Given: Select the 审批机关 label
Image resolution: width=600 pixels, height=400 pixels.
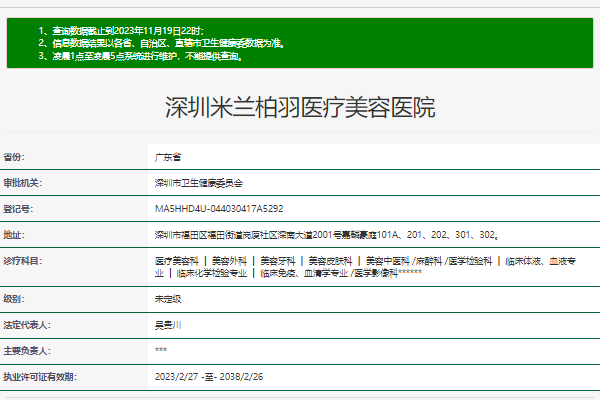Looking at the screenshot, I should (23, 183).
